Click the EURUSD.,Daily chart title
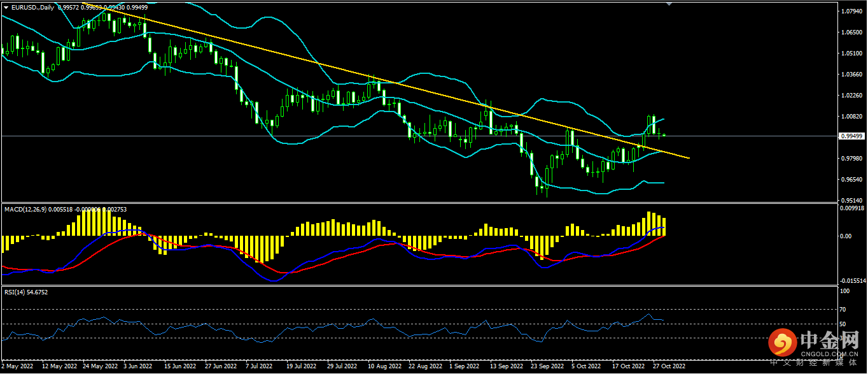This screenshot has height=374, width=868. [x=33, y=8]
